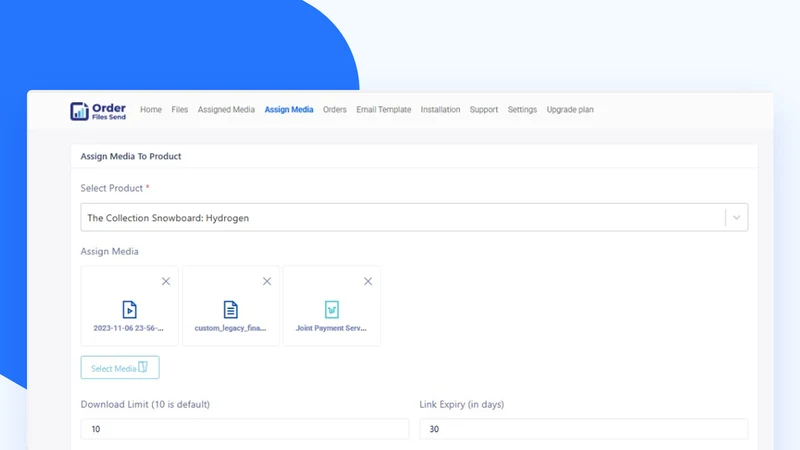800x450 pixels.
Task: Click the Link Expiry input field
Action: (584, 429)
